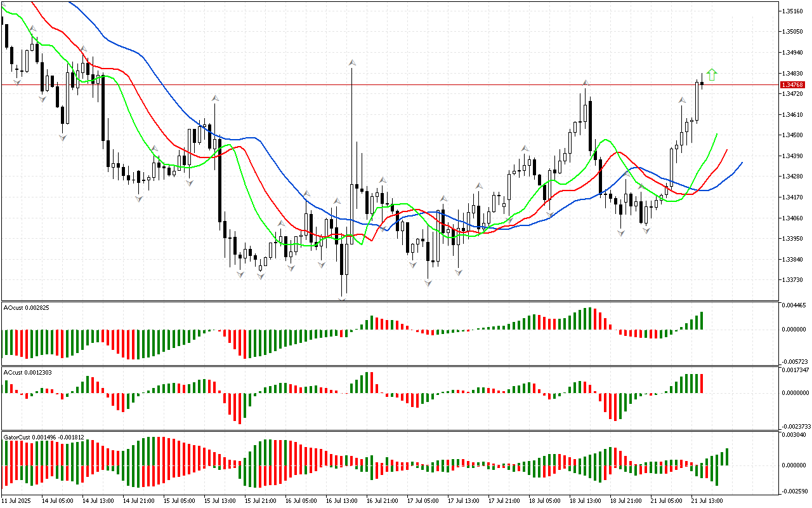Select the GatorCust indicator label
The height and width of the screenshot is (508, 812).
point(44,437)
